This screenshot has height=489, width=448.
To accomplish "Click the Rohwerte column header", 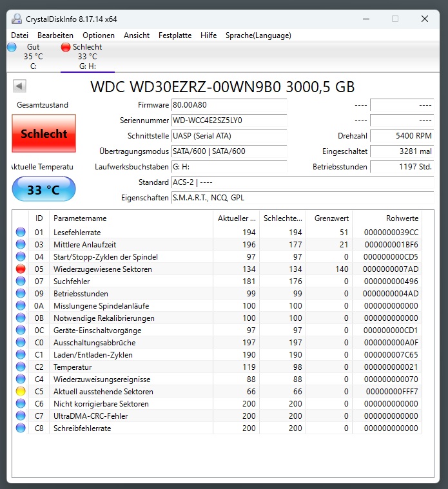I will (387, 218).
